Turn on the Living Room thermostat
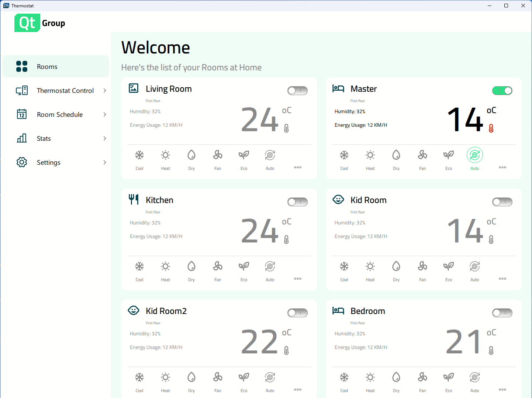 click(297, 90)
